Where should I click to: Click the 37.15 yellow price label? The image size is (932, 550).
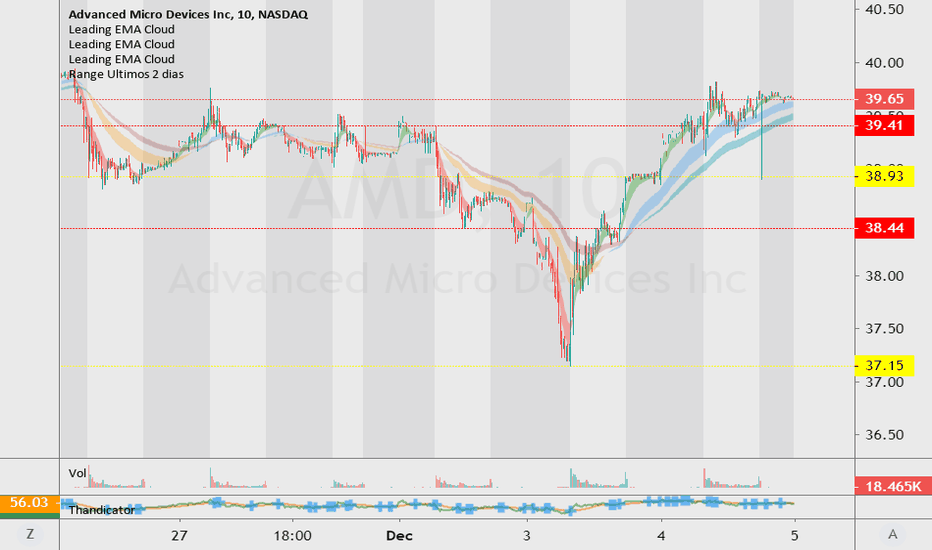tap(884, 365)
